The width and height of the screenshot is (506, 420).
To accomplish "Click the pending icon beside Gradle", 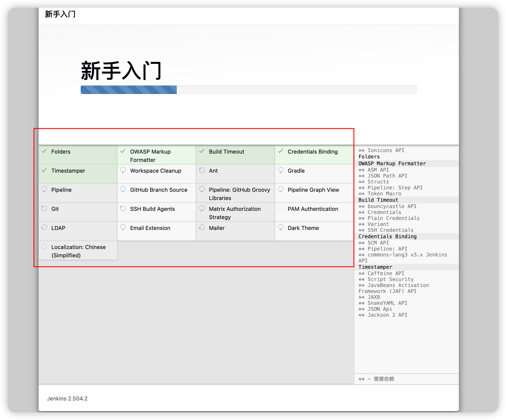I will 281,170.
